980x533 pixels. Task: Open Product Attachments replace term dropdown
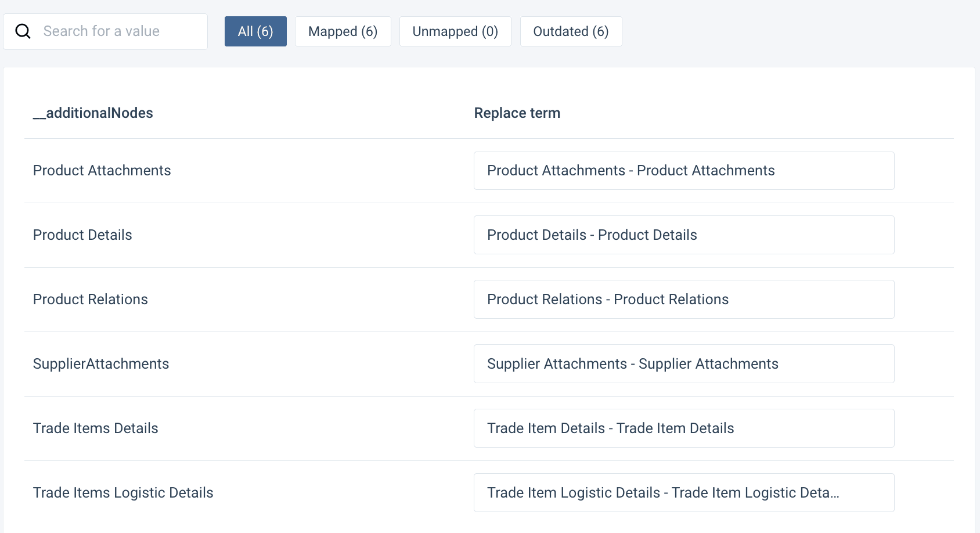click(x=683, y=171)
